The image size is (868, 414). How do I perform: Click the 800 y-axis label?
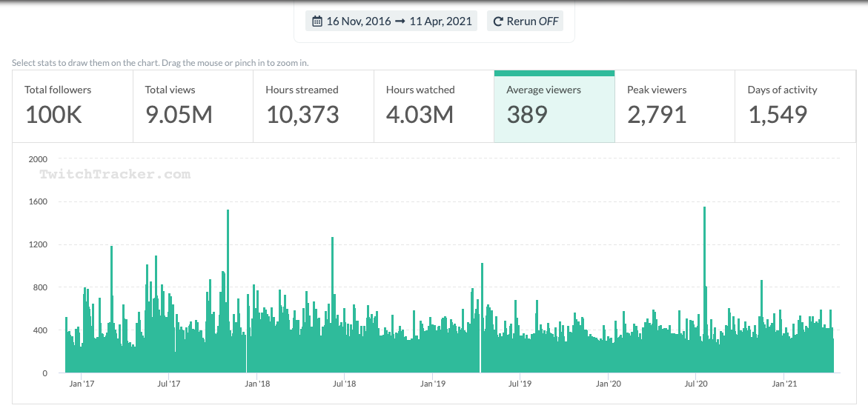point(42,287)
